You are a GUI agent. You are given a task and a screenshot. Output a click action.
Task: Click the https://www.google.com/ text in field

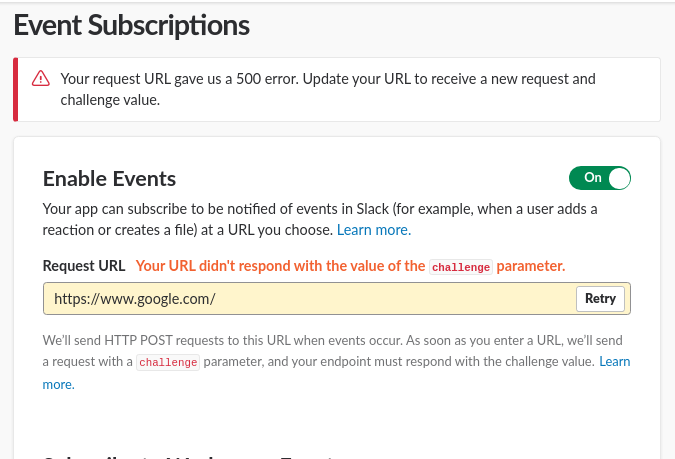135,299
